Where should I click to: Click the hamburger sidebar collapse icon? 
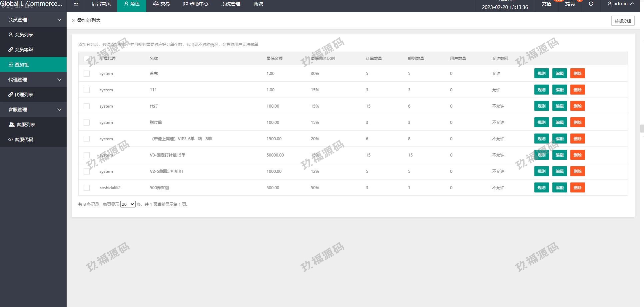(76, 4)
